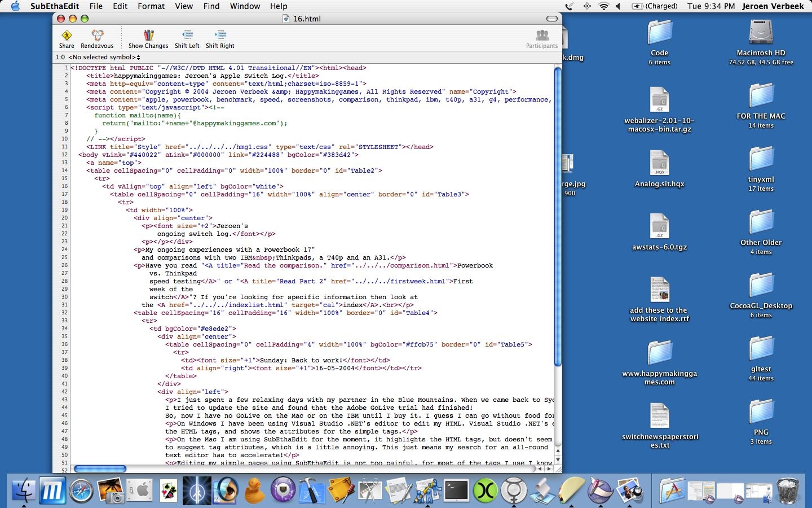Image resolution: width=812 pixels, height=508 pixels.
Task: Click the toolbar hide pill button
Action: tap(552, 19)
